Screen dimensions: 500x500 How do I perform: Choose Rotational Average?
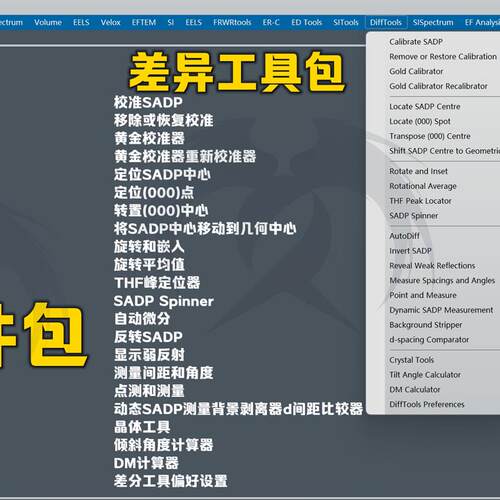(423, 186)
